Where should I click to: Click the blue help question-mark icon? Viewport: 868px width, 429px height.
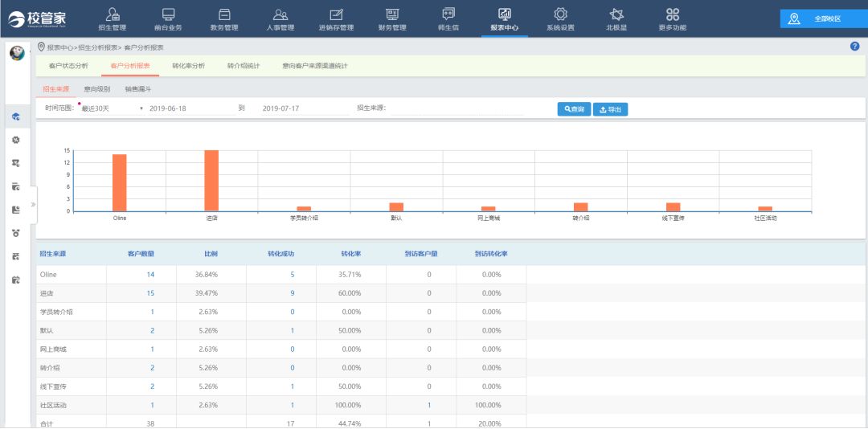pos(854,47)
